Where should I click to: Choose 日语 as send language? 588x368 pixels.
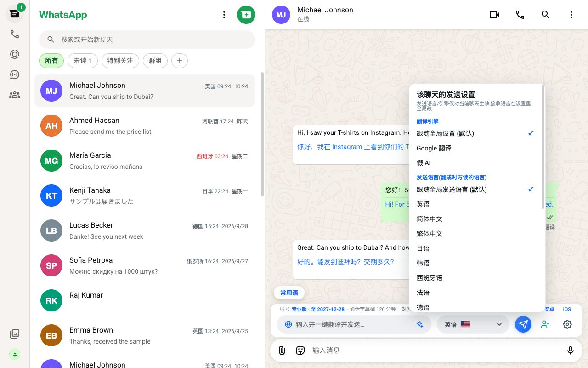click(x=475, y=248)
